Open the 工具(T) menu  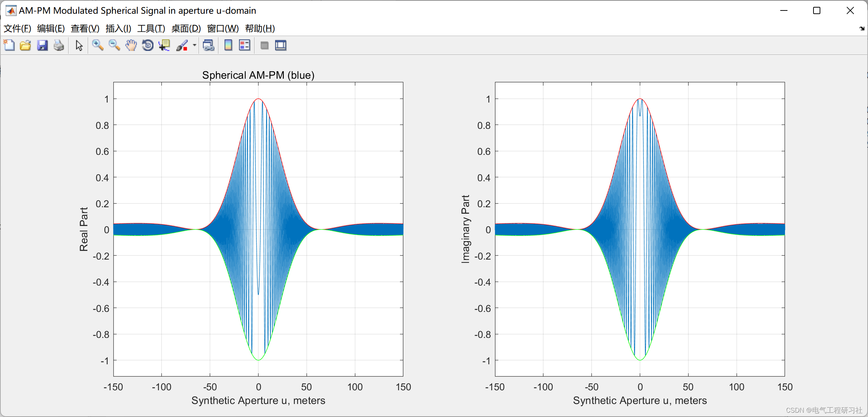pos(151,28)
